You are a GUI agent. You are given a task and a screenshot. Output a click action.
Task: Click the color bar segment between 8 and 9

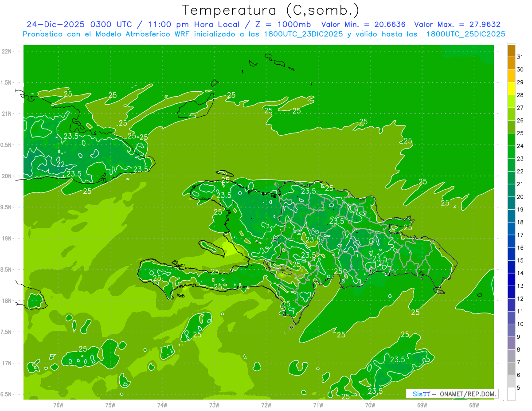[x=511, y=343]
